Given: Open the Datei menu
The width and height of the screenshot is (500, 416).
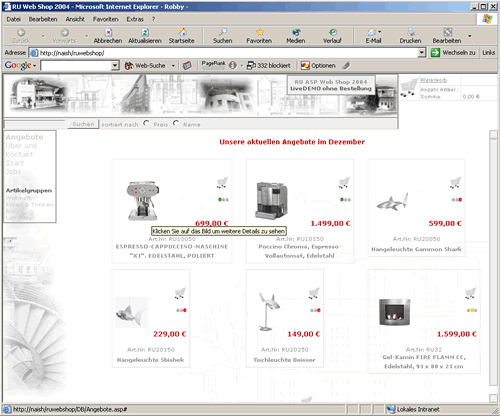Looking at the screenshot, I should (14, 19).
